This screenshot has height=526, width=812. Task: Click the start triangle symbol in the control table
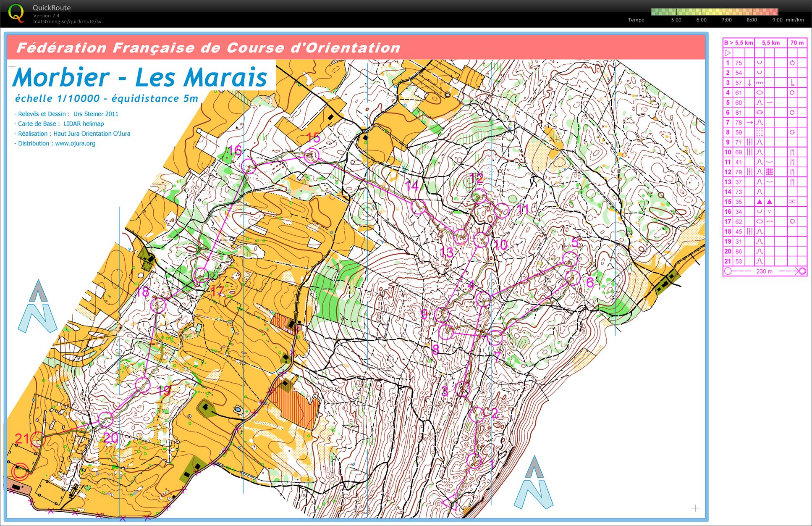pos(728,53)
